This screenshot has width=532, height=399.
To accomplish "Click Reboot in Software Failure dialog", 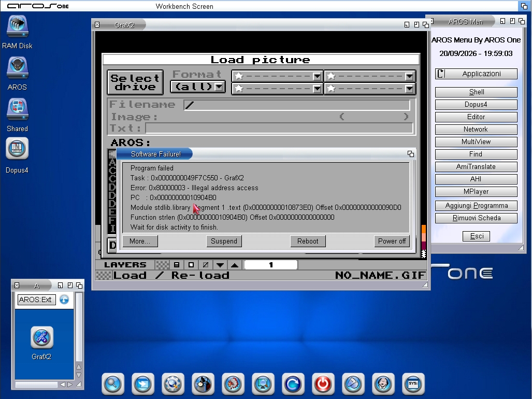I will click(308, 241).
